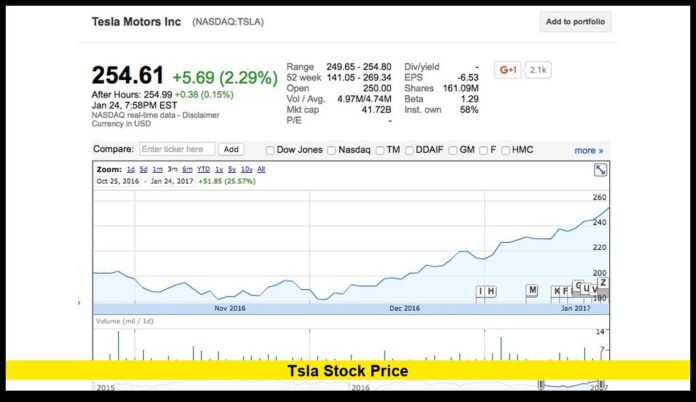Set chart zoom to 1d

click(130, 170)
